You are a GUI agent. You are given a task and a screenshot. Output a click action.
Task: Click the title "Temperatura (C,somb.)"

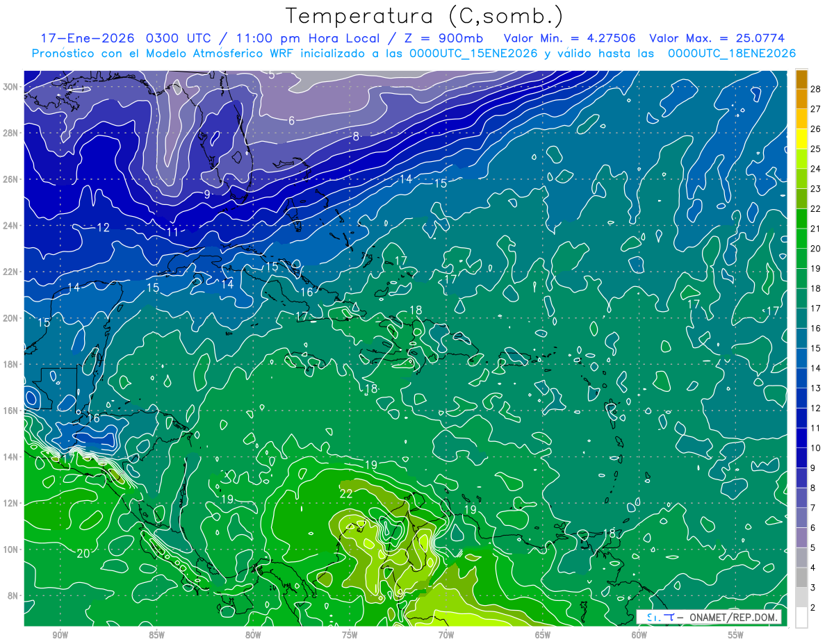pos(424,16)
